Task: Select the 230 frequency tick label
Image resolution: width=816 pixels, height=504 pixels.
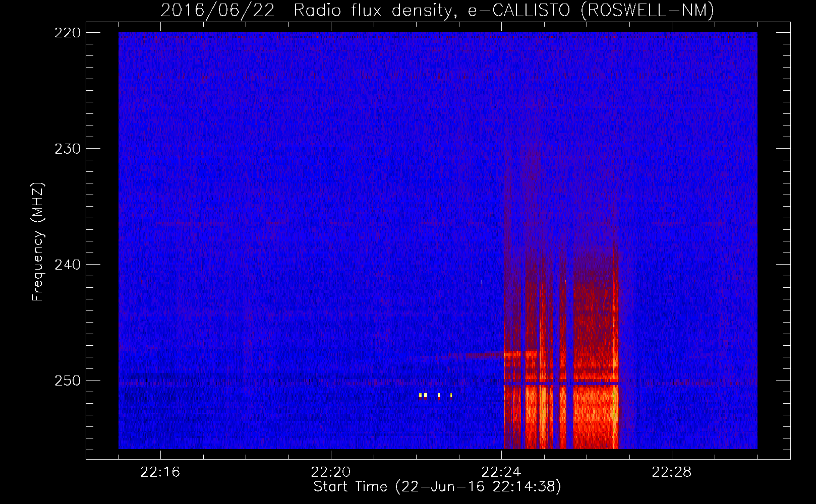Action: (68, 149)
